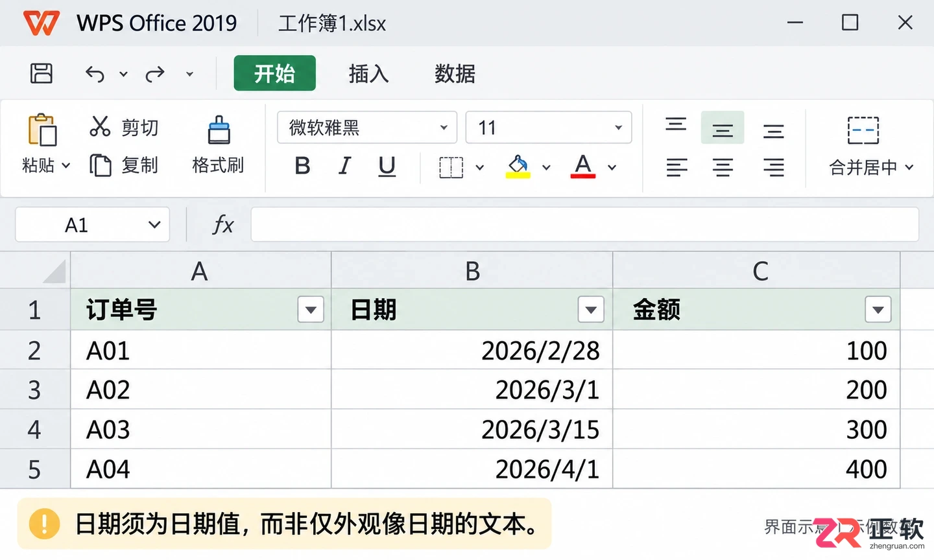Select the Format Painter (格式刷) tool
934x560 pixels.
[219, 146]
